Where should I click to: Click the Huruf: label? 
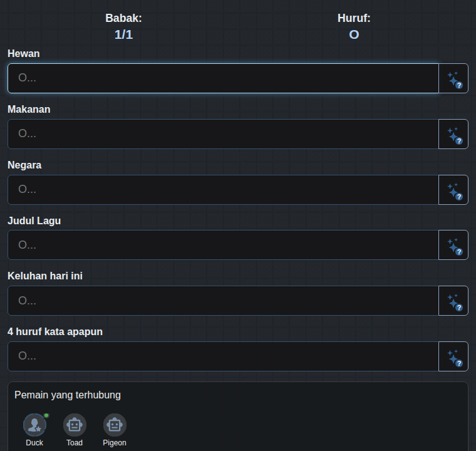354,18
